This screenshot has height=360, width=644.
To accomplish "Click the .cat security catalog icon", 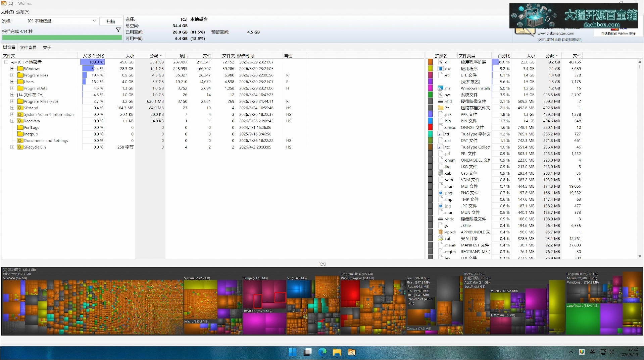I will (x=441, y=239).
